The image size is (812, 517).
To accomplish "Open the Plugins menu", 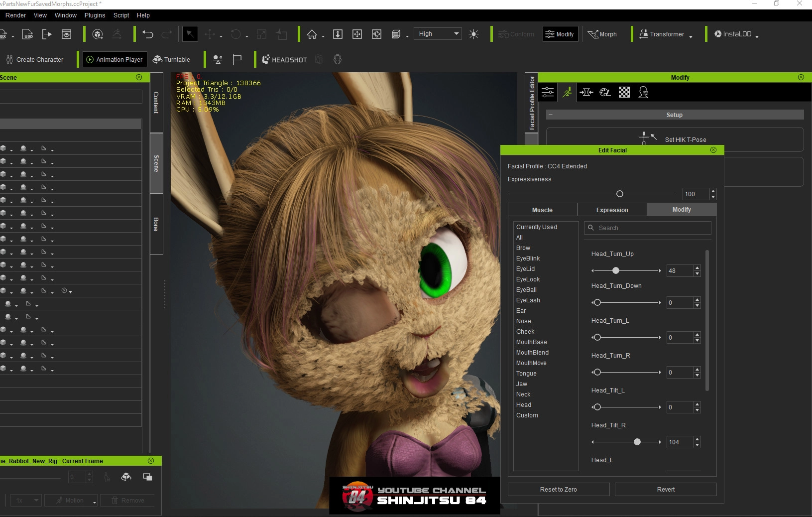I will pos(95,15).
